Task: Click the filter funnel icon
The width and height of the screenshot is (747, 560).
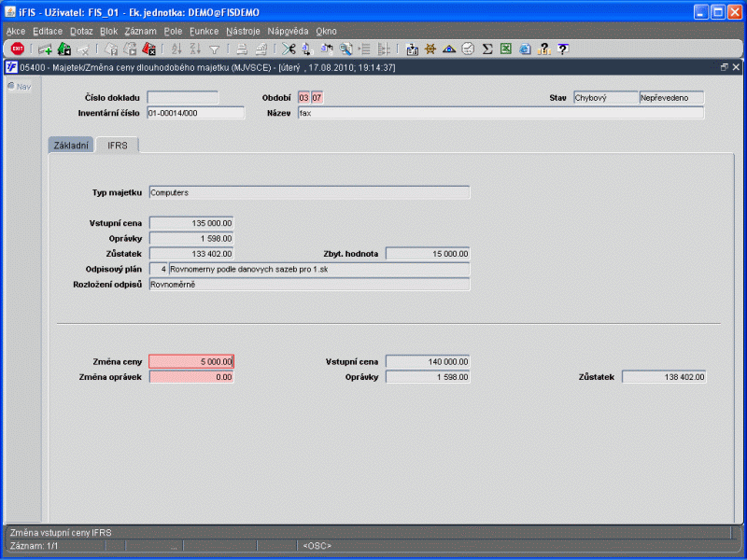Action: [x=215, y=49]
